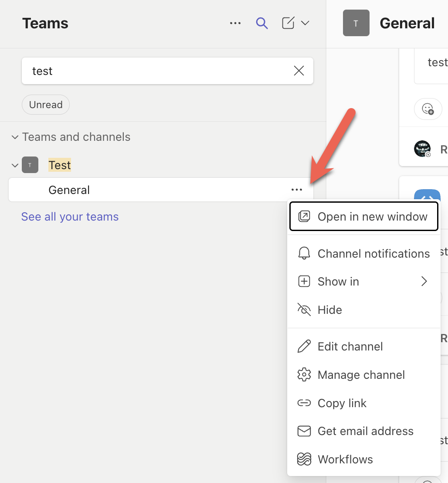
Task: Choose Workflows from the menu
Action: pyautogui.click(x=363, y=459)
